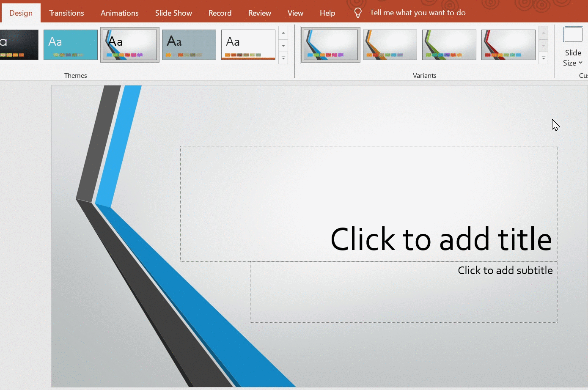Image resolution: width=588 pixels, height=390 pixels.
Task: Apply the white theme with orange underline
Action: (248, 45)
